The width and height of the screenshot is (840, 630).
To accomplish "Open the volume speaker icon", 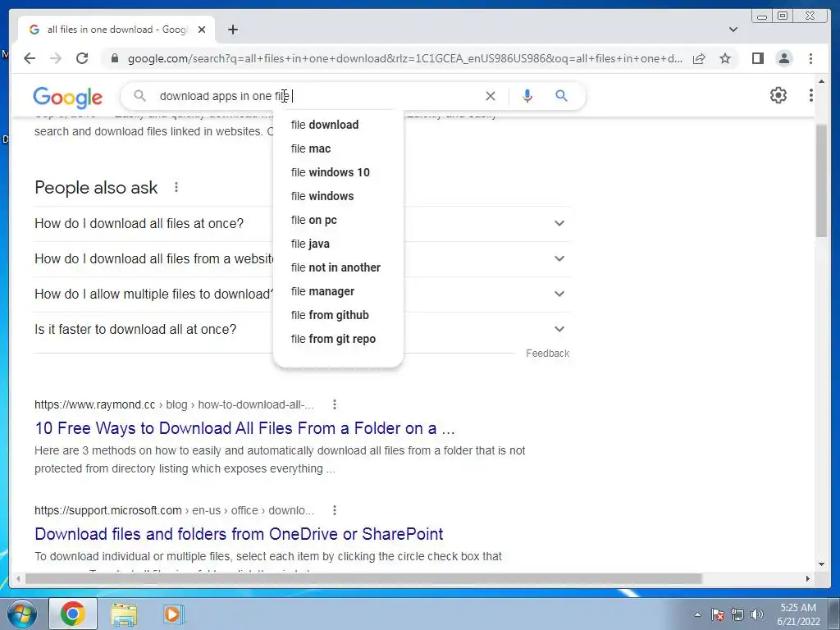I will [757, 614].
